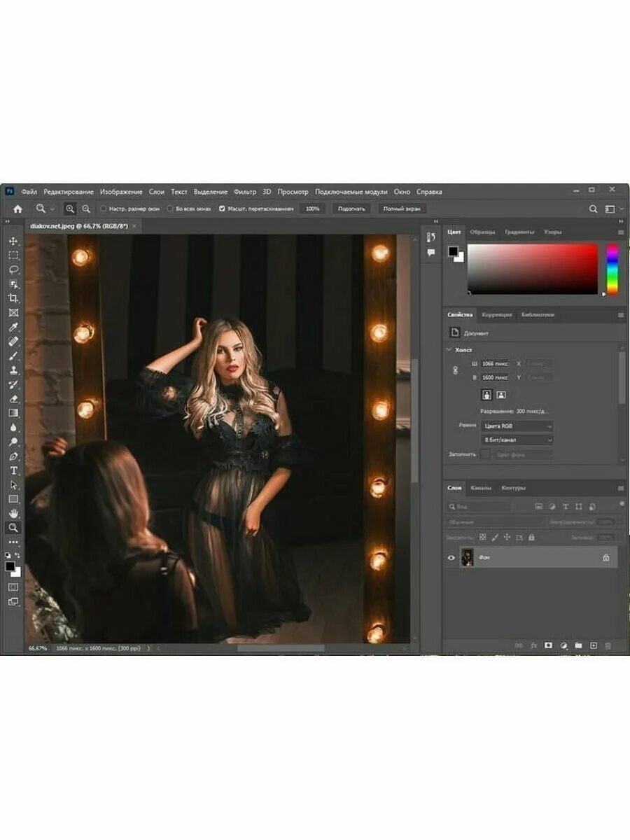Image resolution: width=630 pixels, height=840 pixels.
Task: Open the Фильтр menu
Action: click(245, 191)
